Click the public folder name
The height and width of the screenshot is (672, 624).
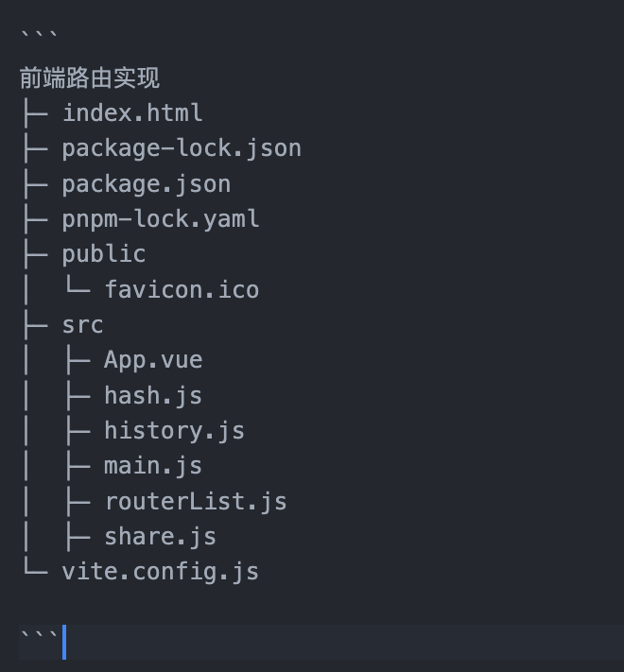(x=104, y=254)
